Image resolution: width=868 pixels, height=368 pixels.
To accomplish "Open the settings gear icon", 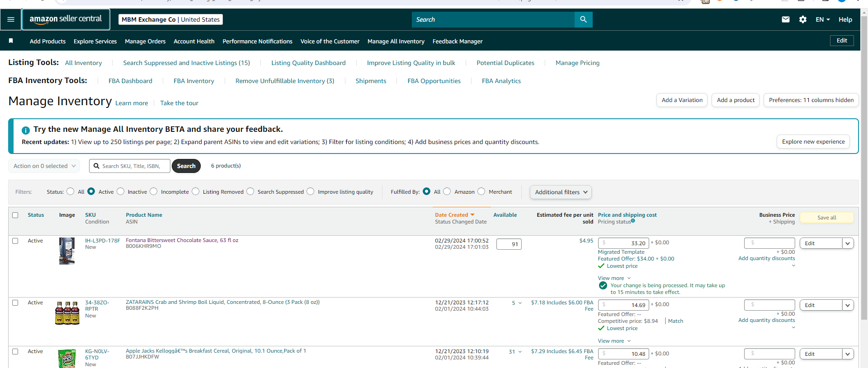I will (803, 19).
